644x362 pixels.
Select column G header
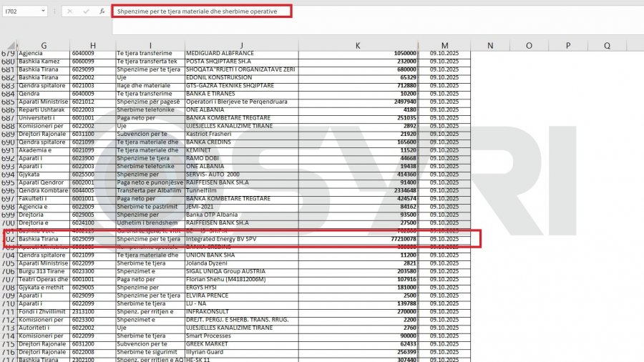(x=44, y=45)
